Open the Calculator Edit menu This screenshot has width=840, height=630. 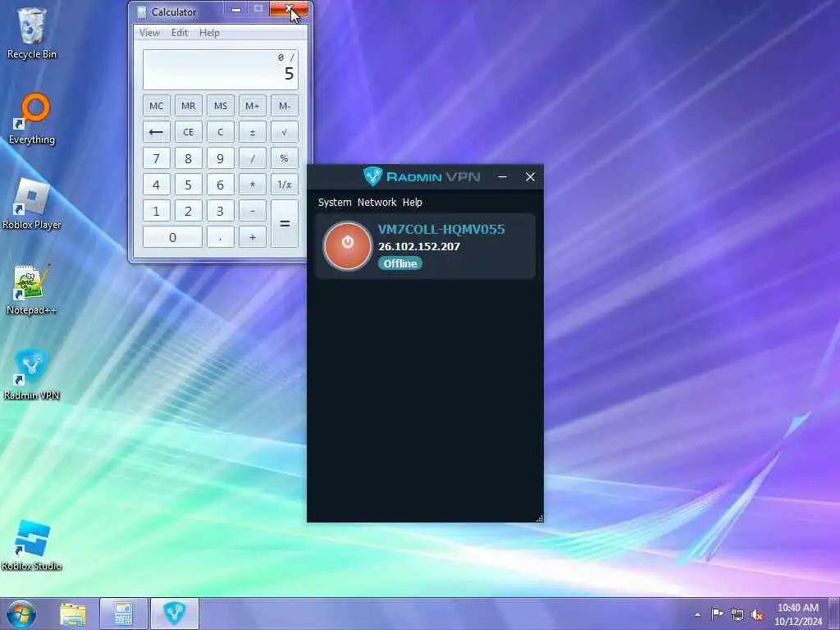click(x=180, y=33)
